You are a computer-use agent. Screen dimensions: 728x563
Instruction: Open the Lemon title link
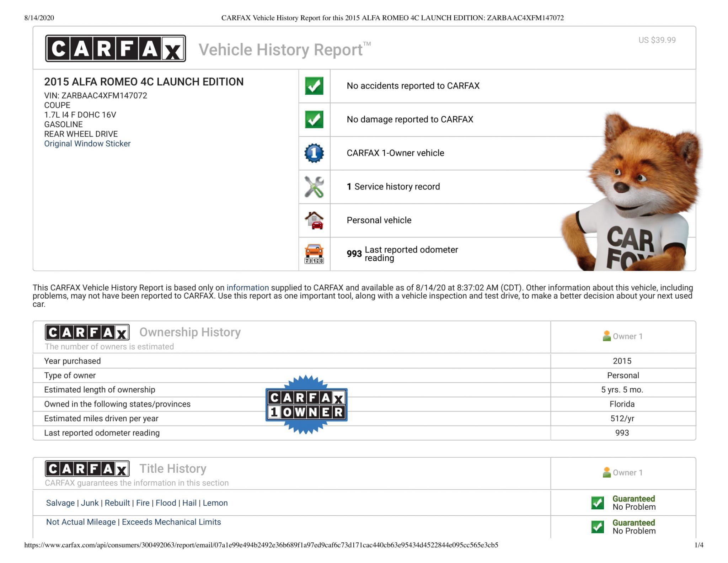(215, 503)
